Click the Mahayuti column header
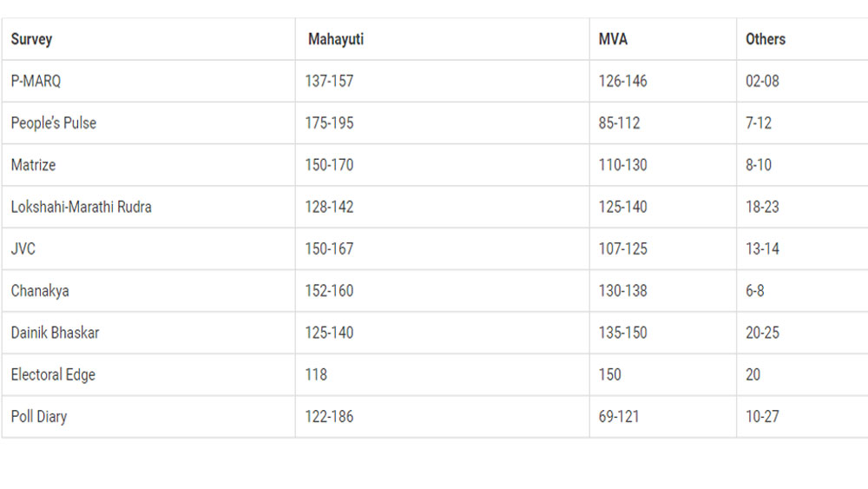Screen dimensions: 868x489 [335, 39]
